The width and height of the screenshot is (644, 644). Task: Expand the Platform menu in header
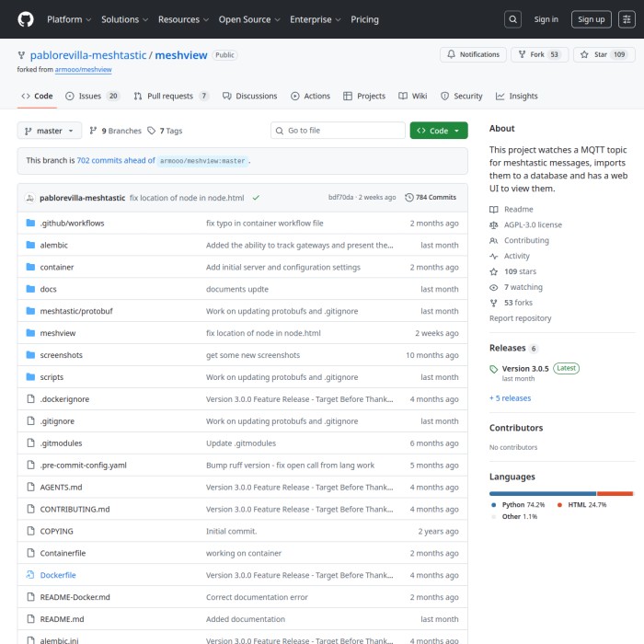(68, 19)
